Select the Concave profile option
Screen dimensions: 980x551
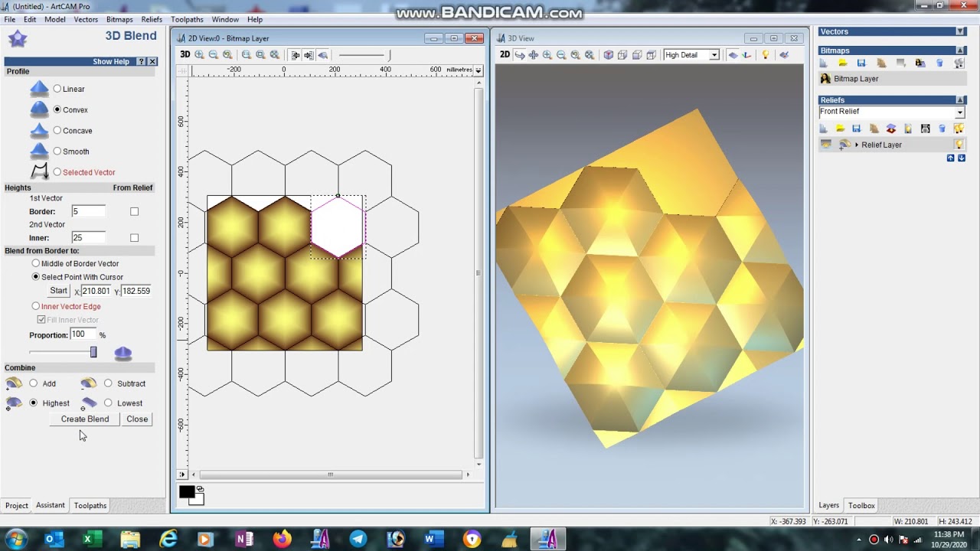click(x=57, y=131)
